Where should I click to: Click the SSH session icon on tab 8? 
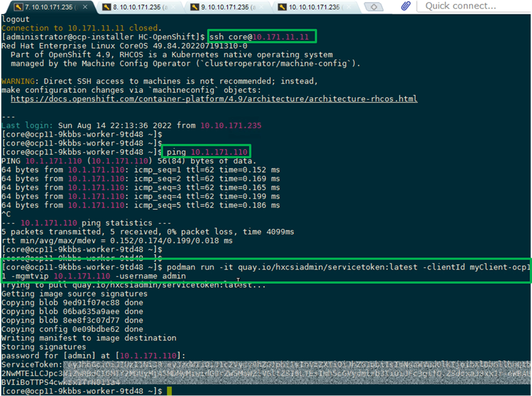coord(106,6)
